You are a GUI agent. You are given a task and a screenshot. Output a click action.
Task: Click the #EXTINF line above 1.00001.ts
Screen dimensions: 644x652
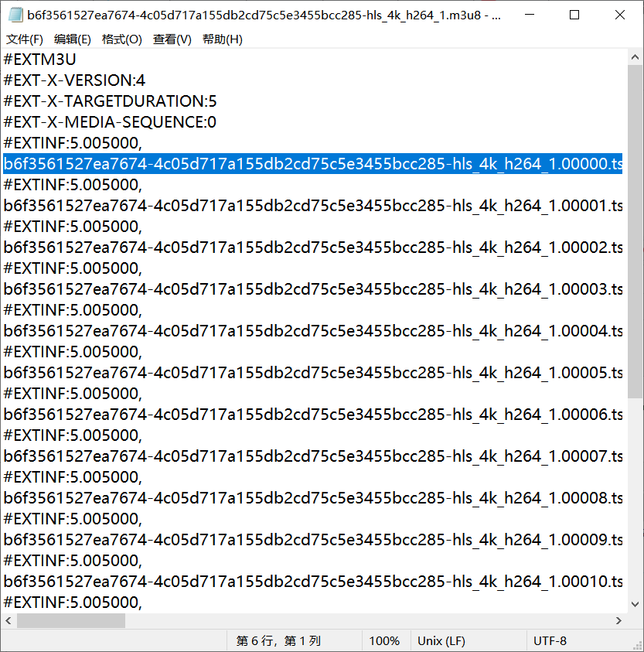(x=73, y=185)
